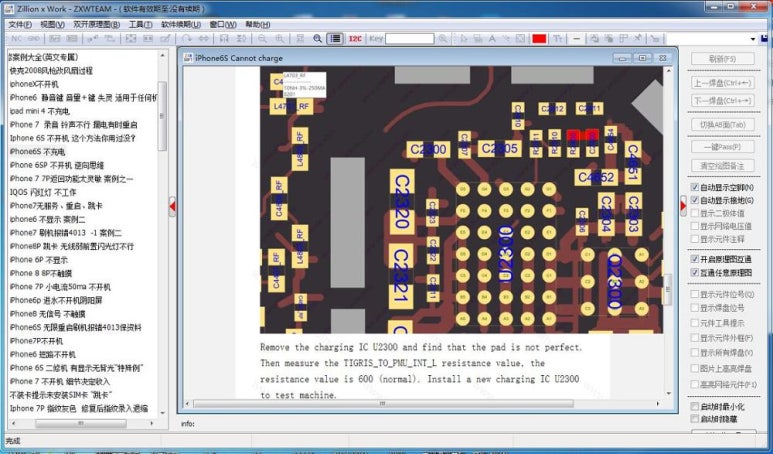Click the 切换AB面(Tab) button
773x454 pixels.
tap(723, 125)
